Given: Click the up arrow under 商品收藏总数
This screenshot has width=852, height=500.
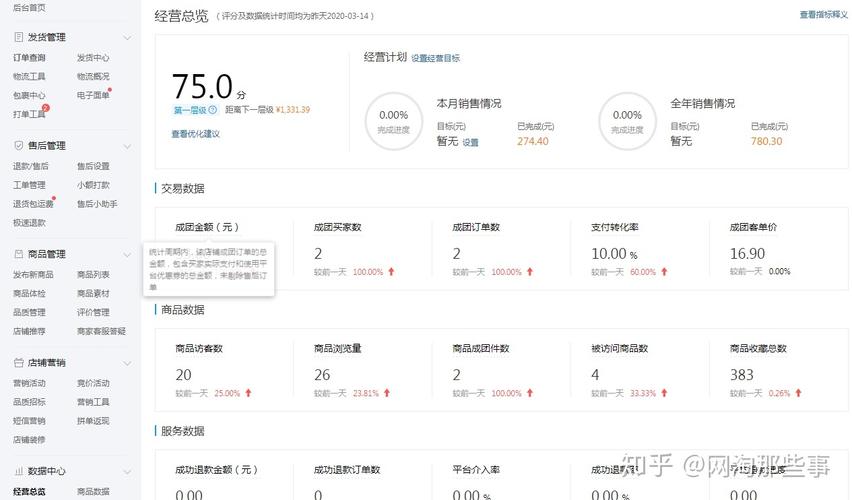Looking at the screenshot, I should [798, 393].
